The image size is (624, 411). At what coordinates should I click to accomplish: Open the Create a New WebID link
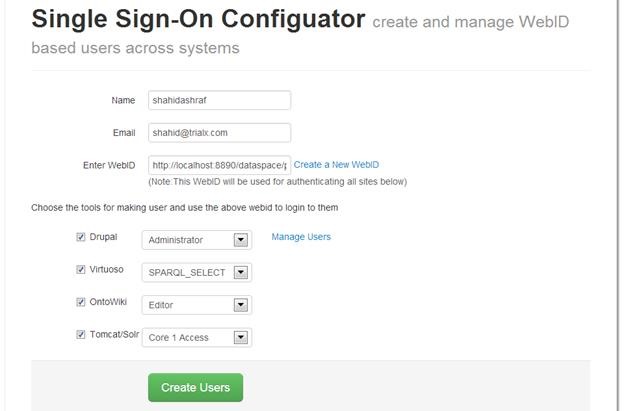[x=336, y=165]
